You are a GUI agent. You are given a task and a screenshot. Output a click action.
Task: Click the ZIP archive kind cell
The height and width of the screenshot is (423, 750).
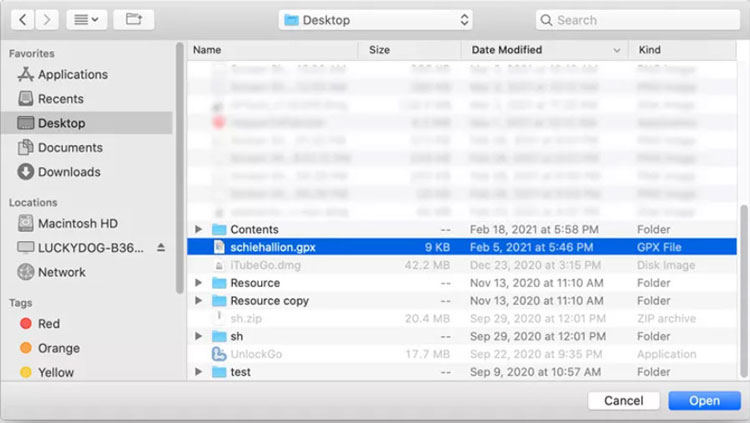click(666, 319)
